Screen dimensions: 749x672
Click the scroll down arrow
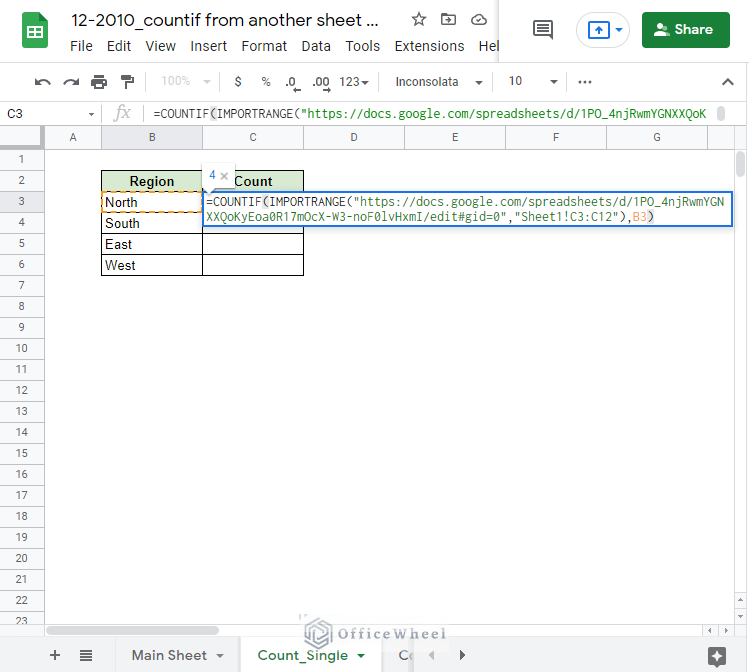pos(740,617)
